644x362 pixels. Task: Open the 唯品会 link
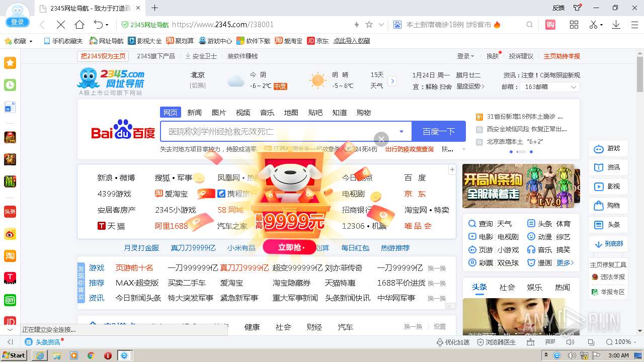(418, 226)
